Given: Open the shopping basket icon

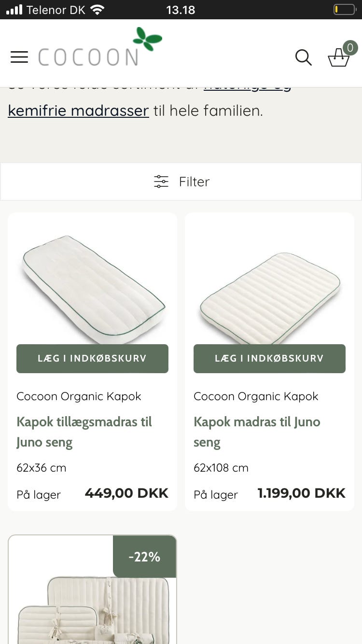Looking at the screenshot, I should (339, 57).
